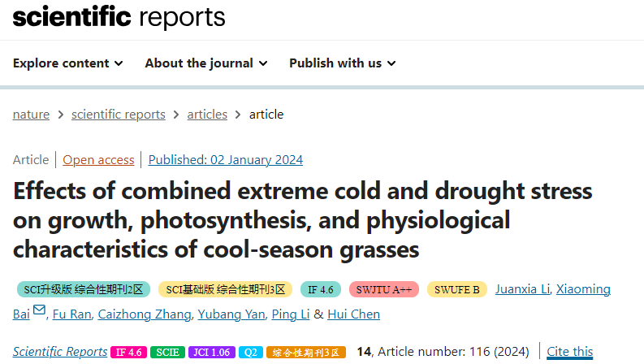Click the Open access link
The height and width of the screenshot is (364, 644).
(98, 160)
